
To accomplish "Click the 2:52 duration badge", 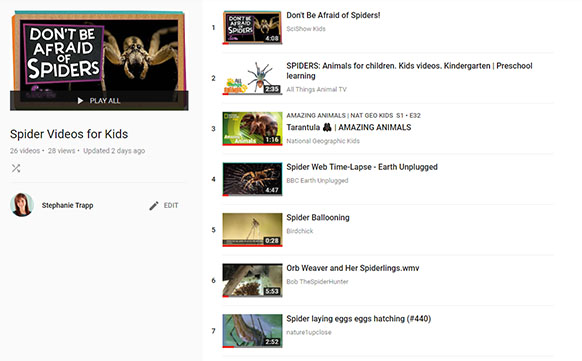I will pos(272,342).
